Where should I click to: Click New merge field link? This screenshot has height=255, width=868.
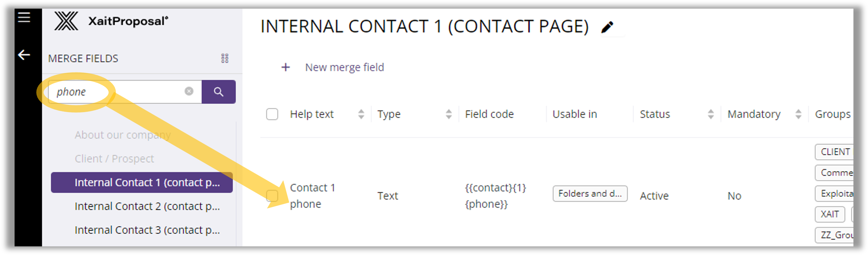(x=344, y=67)
